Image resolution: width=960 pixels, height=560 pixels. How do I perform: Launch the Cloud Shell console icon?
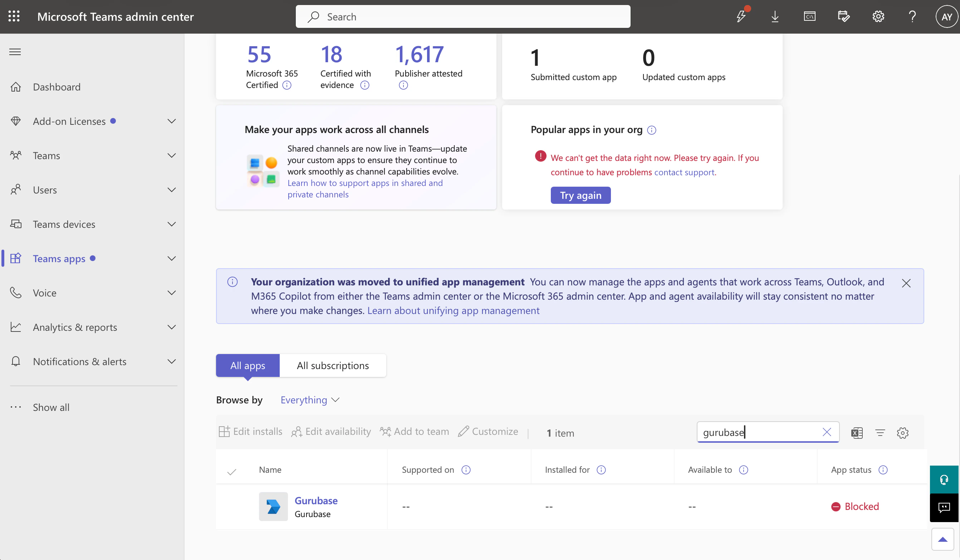[809, 16]
